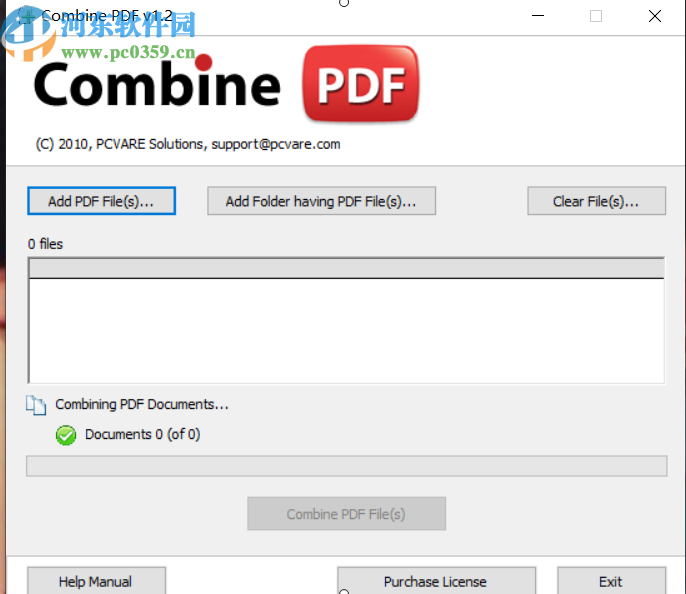Start merging with Combine PDF File(s)
This screenshot has height=594, width=686.
coord(346,514)
